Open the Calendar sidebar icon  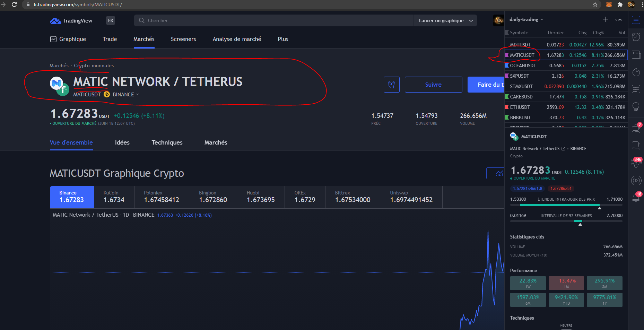636,89
